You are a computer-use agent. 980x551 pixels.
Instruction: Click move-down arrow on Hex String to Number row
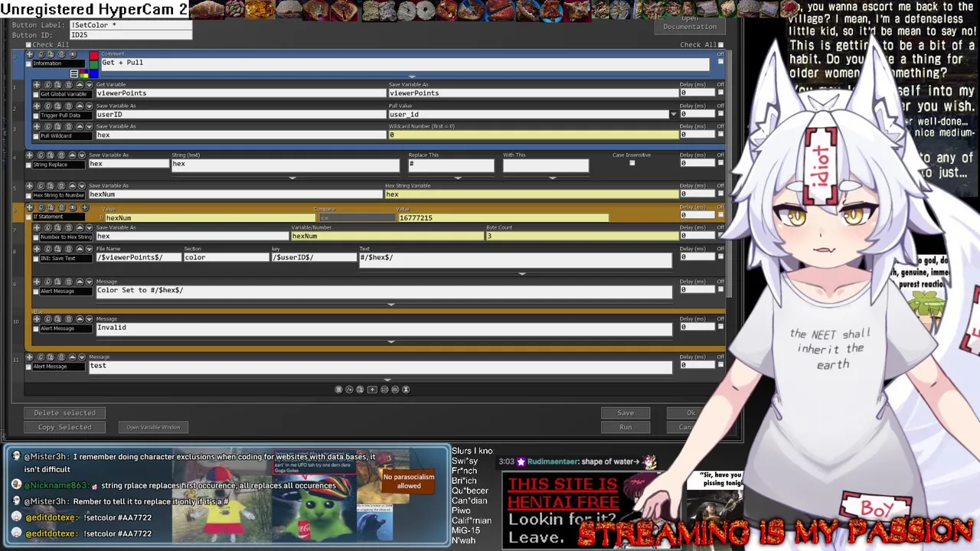point(82,186)
